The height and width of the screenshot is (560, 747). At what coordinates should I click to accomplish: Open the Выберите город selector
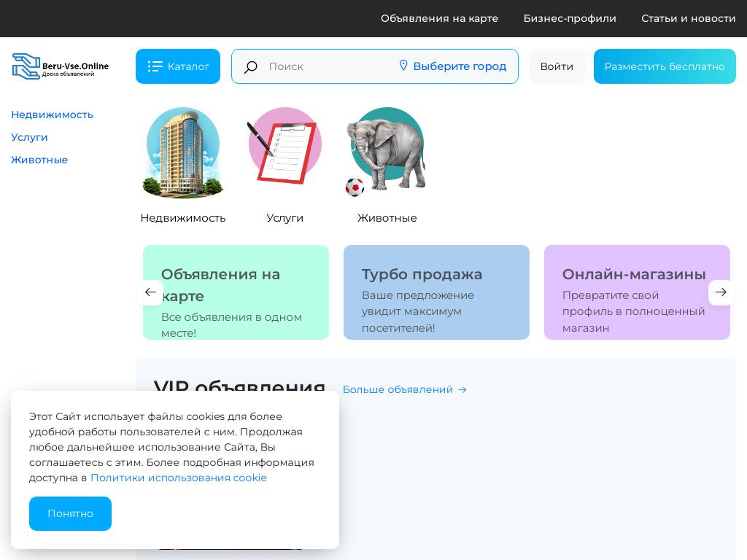[x=460, y=66]
